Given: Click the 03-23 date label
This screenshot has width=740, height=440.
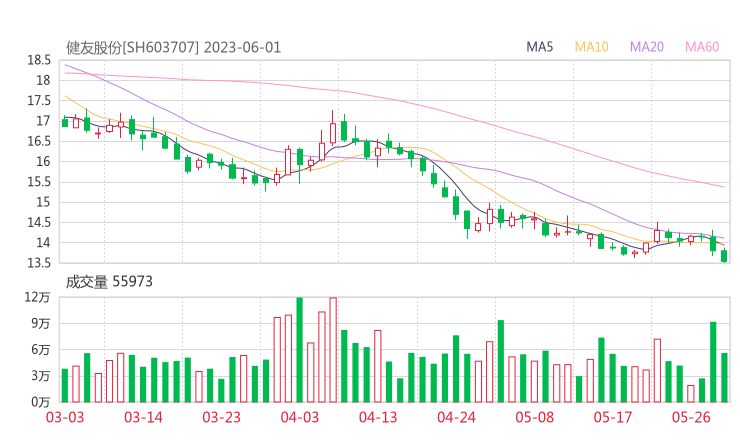Looking at the screenshot, I should (221, 417).
